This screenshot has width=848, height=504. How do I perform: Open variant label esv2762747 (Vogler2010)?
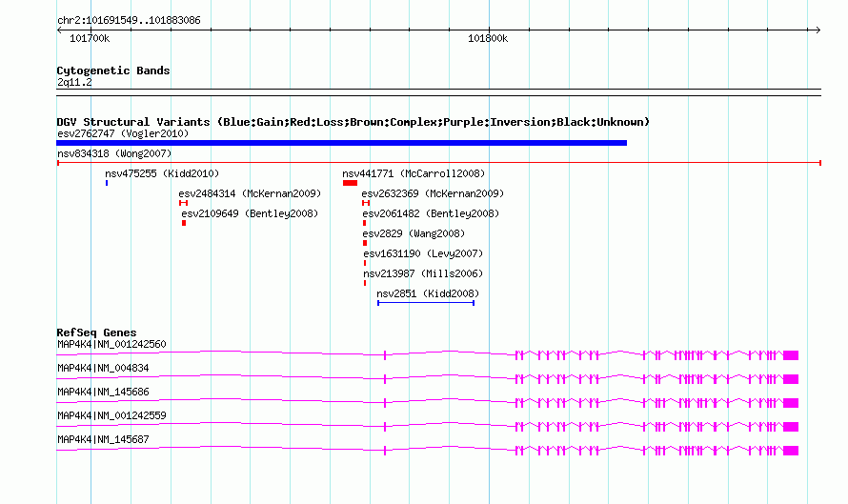(x=123, y=133)
